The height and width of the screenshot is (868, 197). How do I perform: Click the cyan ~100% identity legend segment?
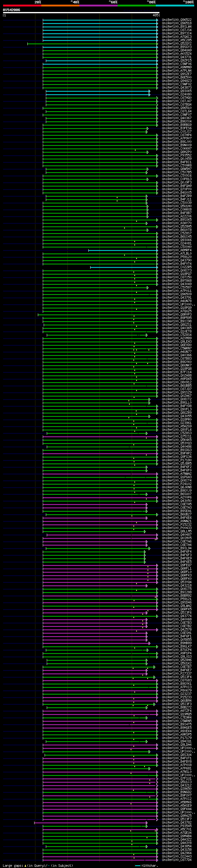click(175, 6)
